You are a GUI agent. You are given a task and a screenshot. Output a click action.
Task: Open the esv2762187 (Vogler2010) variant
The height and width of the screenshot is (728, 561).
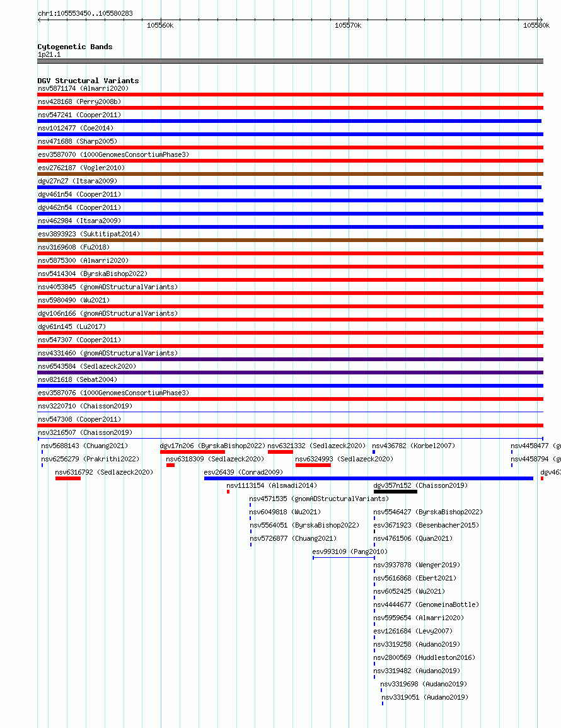[81, 168]
